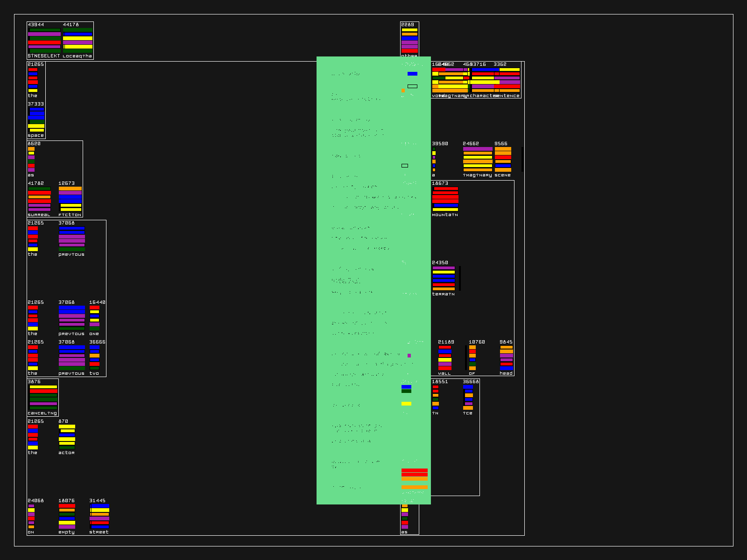Click the 'wall' token label
This screenshot has height=560, width=747.
444,373
